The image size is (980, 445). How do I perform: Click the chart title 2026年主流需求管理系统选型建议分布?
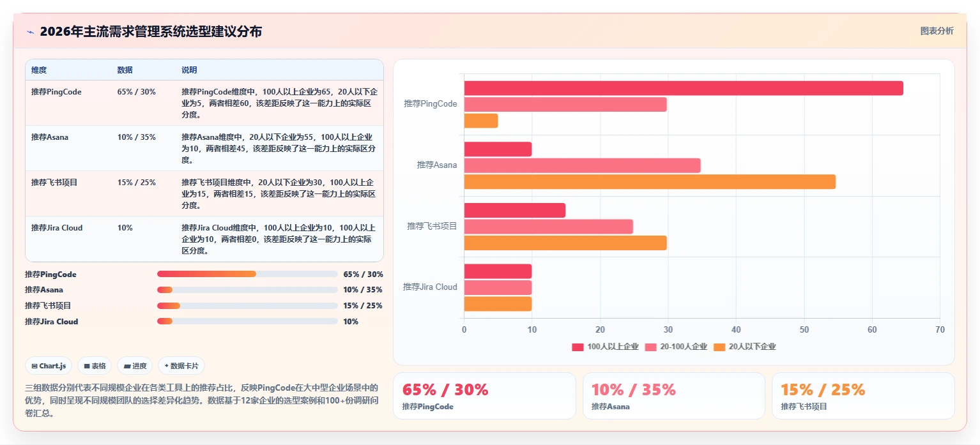(151, 32)
